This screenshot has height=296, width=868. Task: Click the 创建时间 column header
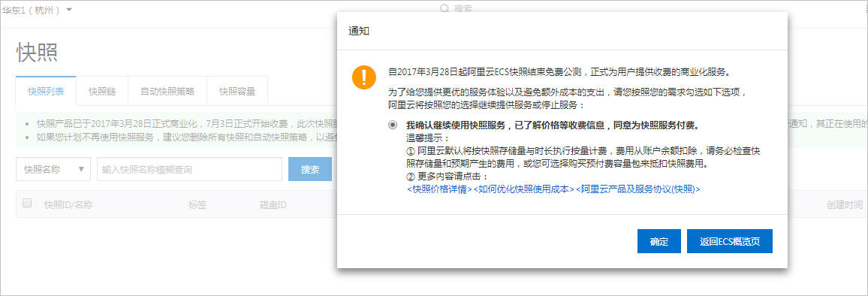pos(844,204)
